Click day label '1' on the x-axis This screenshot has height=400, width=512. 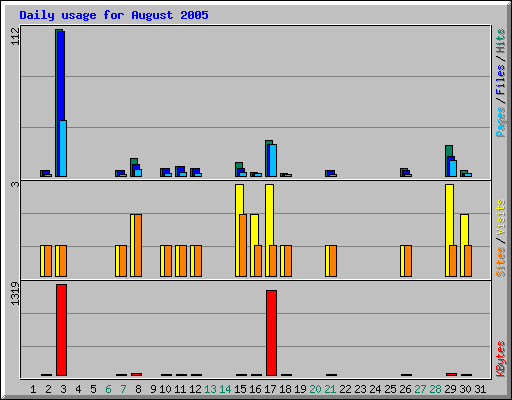(x=33, y=389)
